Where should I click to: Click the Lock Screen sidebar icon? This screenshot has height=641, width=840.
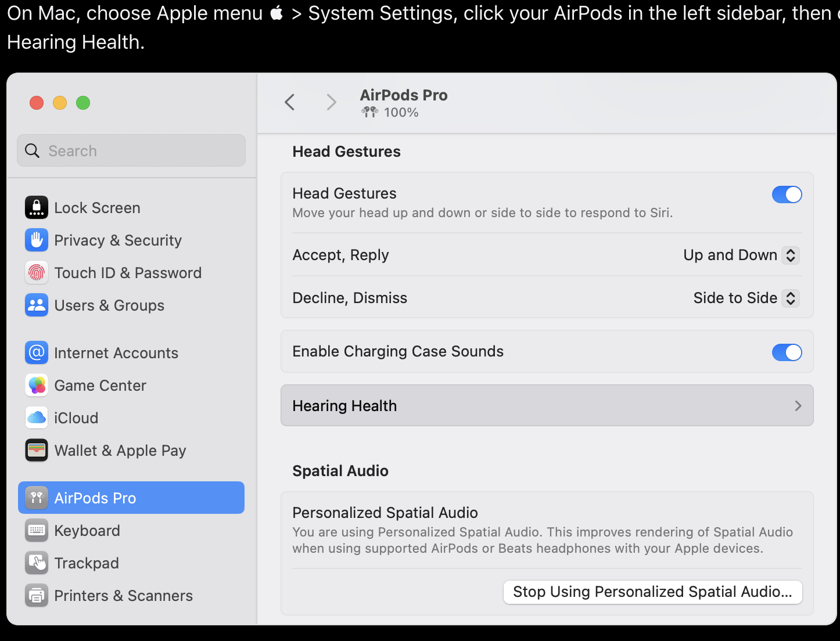pyautogui.click(x=37, y=208)
